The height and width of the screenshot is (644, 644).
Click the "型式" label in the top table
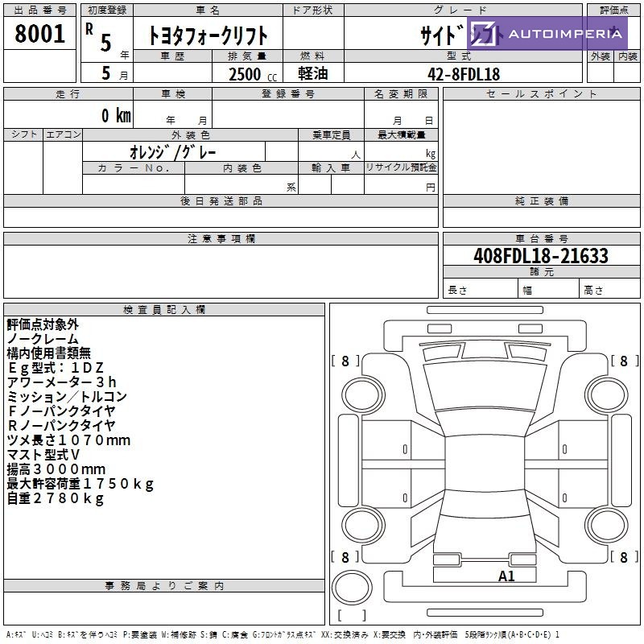coord(459,56)
